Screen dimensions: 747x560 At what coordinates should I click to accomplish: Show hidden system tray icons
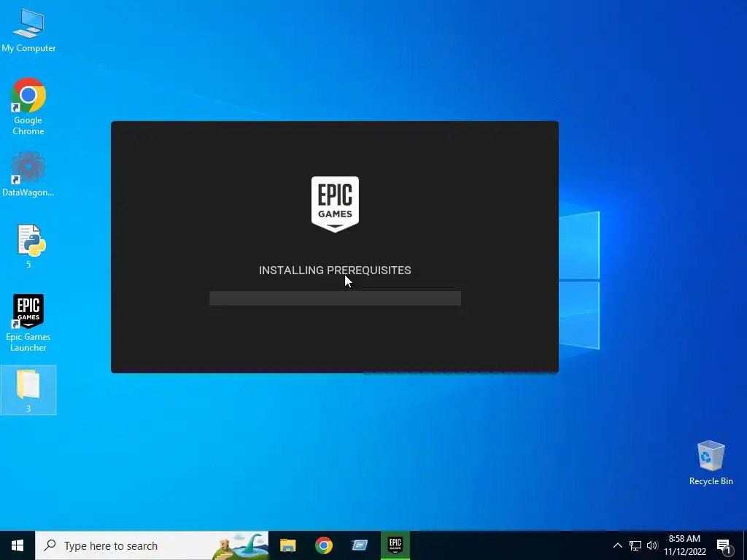(x=617, y=545)
